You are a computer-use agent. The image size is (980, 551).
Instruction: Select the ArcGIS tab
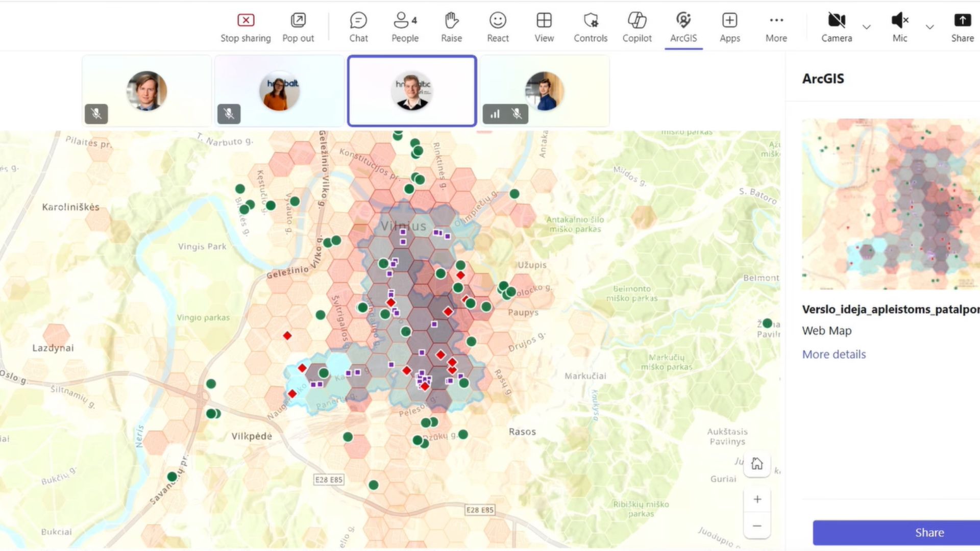pos(683,28)
